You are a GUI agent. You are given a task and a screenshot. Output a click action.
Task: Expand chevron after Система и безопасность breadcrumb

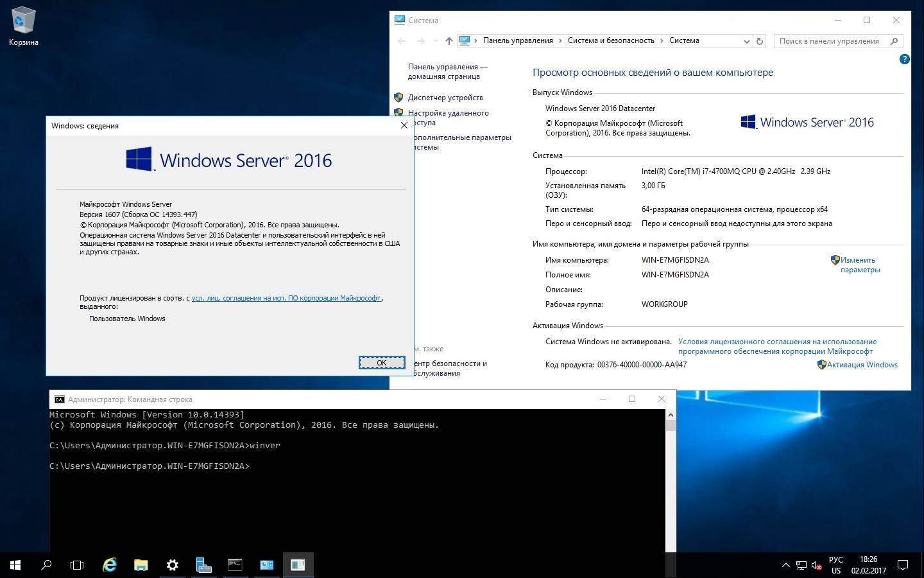662,41
